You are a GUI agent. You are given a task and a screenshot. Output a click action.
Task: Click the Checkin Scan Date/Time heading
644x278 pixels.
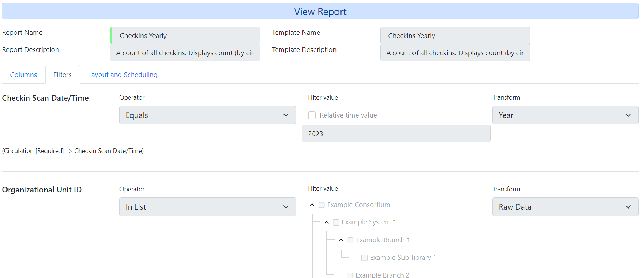(x=45, y=98)
